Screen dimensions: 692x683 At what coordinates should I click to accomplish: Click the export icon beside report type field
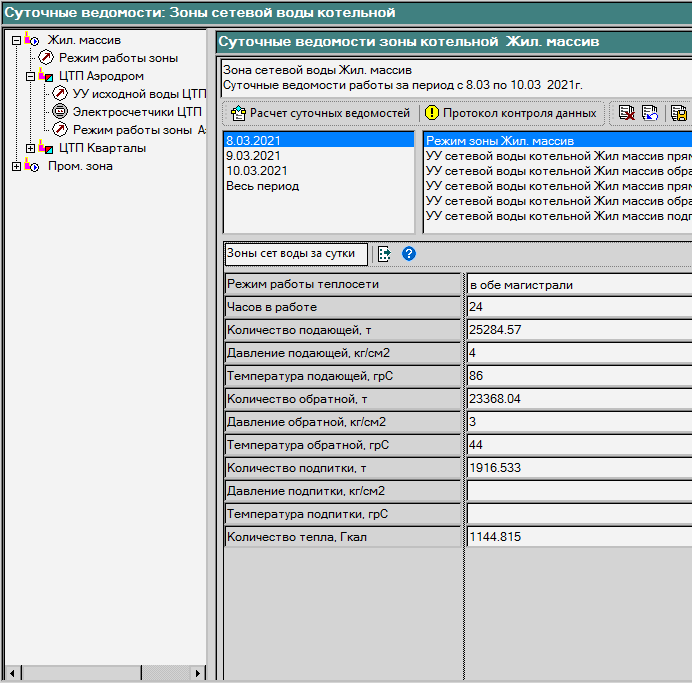(384, 254)
